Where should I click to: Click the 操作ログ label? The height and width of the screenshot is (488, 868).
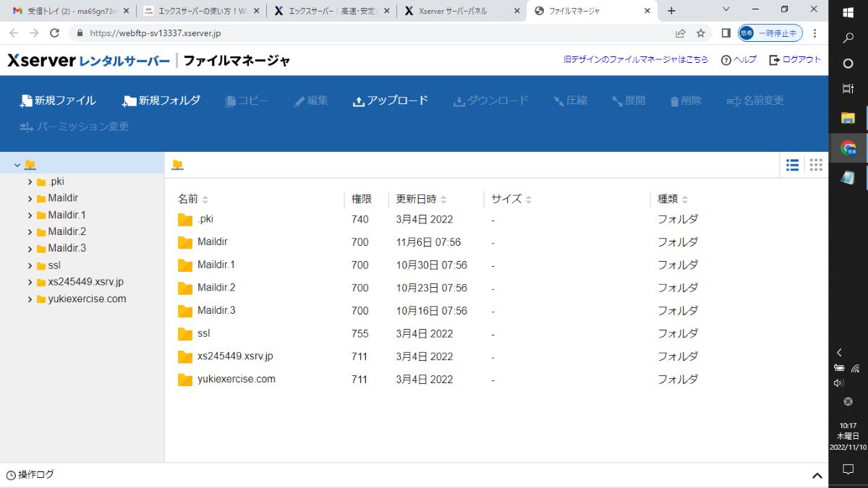(x=35, y=475)
